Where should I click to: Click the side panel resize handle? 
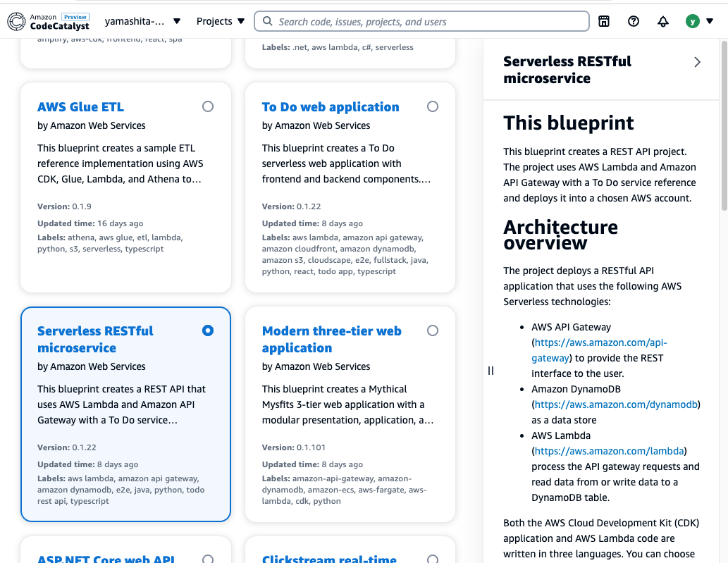[491, 371]
